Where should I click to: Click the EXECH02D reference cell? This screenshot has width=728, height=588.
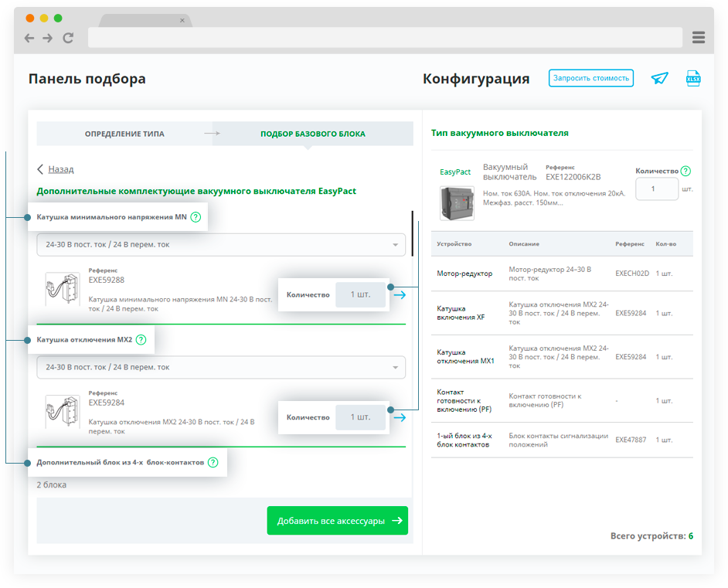[632, 274]
